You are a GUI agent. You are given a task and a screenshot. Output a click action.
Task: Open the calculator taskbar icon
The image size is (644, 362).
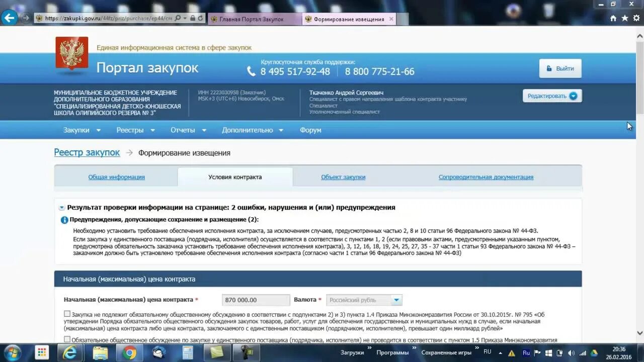coord(188,352)
